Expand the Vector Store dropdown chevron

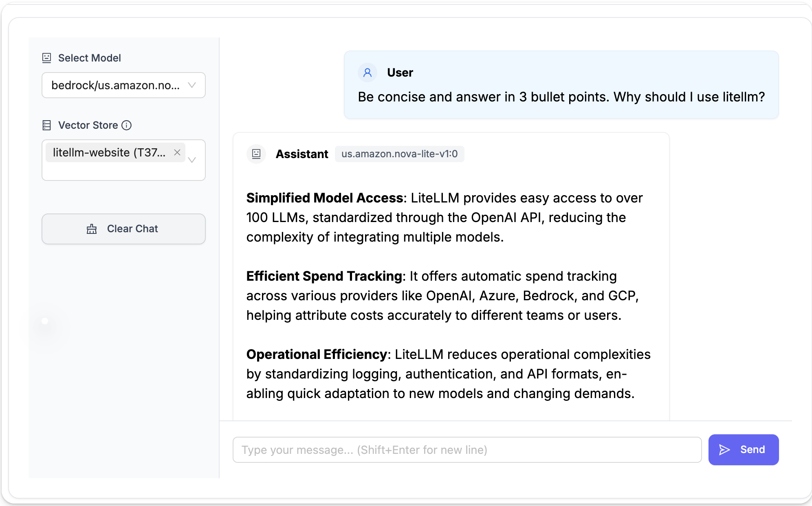point(192,160)
